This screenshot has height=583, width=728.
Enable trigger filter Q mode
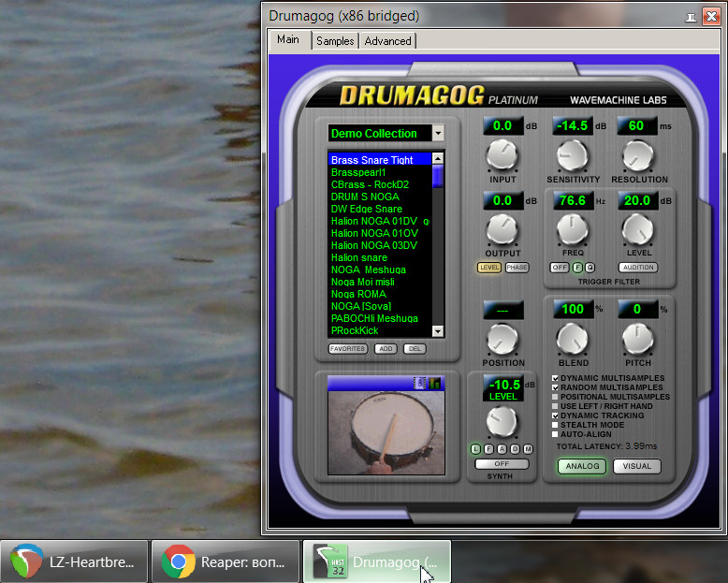[x=590, y=268]
